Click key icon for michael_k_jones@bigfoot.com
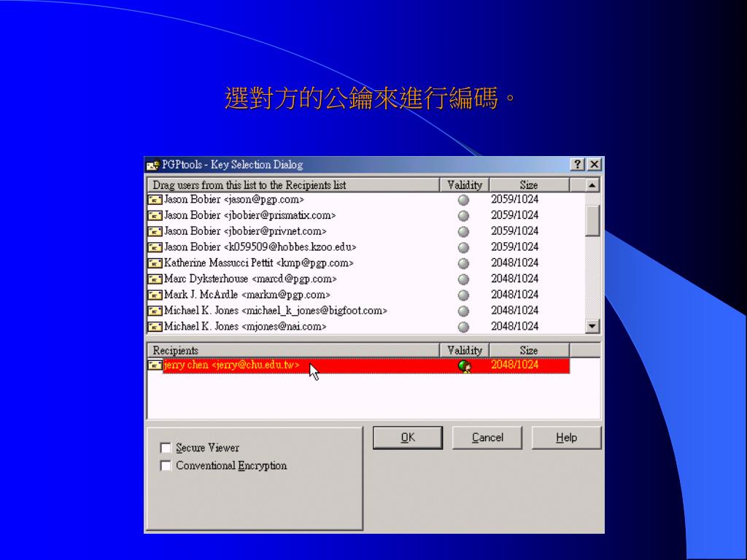The height and width of the screenshot is (560, 747). point(155,311)
